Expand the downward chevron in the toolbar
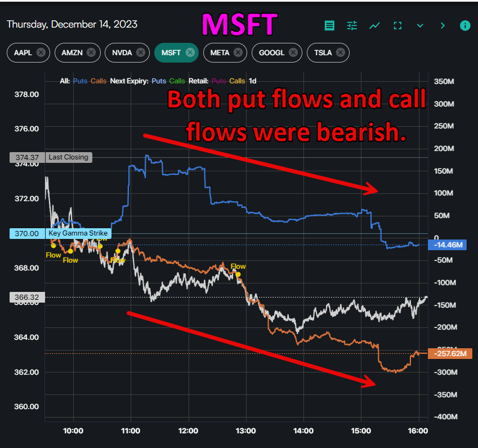Screen dimensions: 478x448 tap(420, 25)
